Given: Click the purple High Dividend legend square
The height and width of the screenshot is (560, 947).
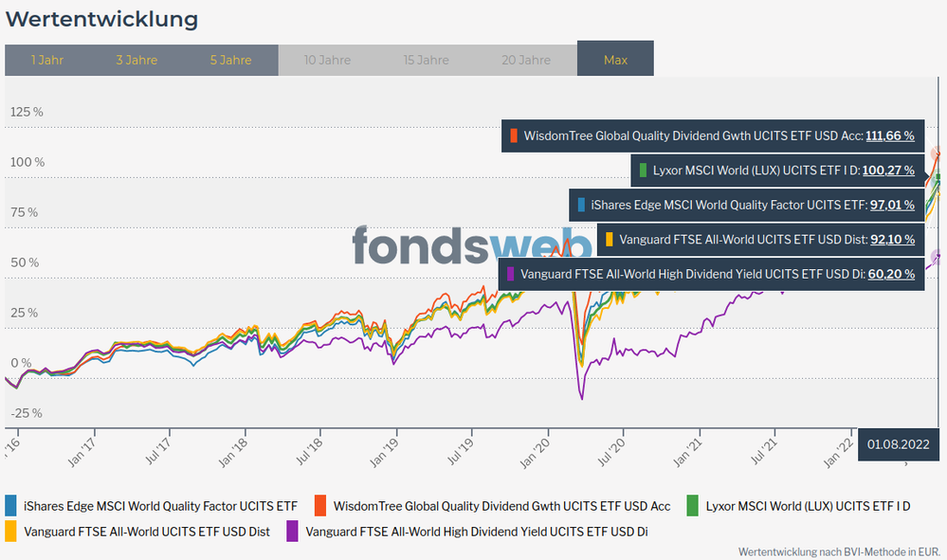Looking at the screenshot, I should click(293, 532).
